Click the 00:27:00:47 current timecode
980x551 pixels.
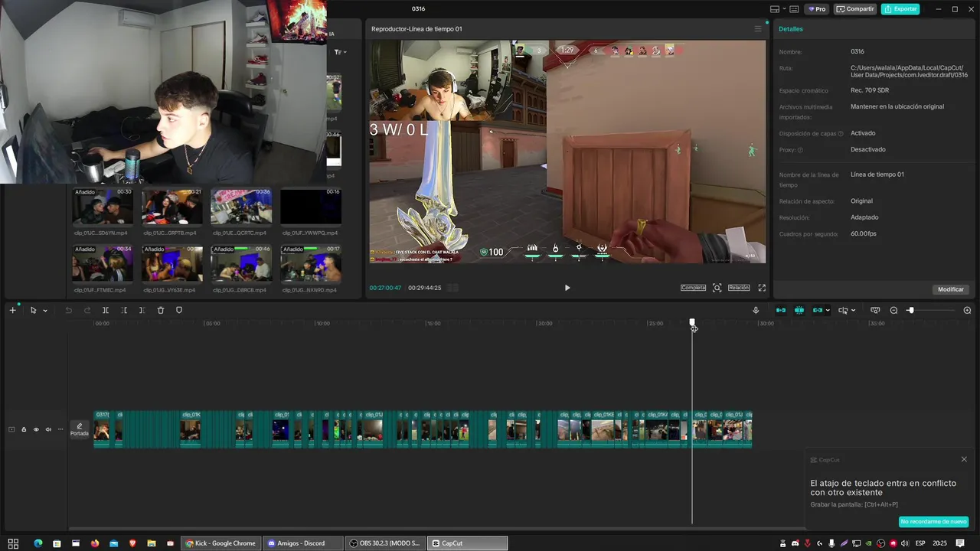(x=385, y=288)
